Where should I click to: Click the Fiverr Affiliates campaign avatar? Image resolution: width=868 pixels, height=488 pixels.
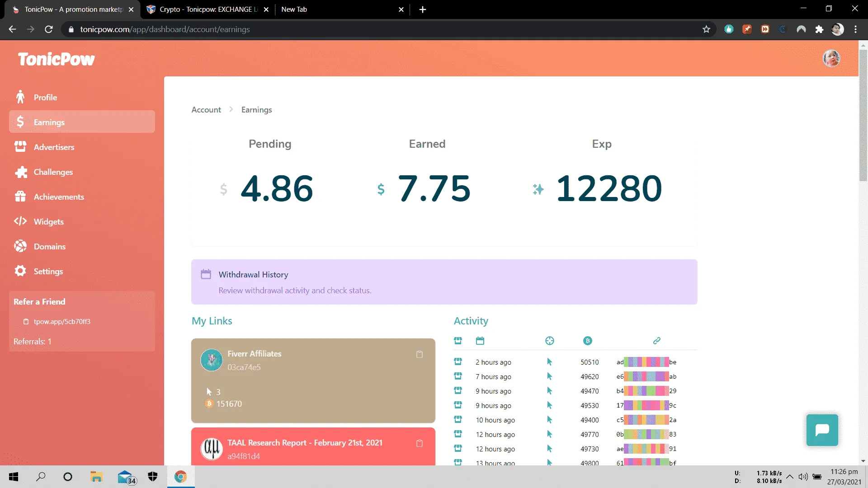pos(212,360)
